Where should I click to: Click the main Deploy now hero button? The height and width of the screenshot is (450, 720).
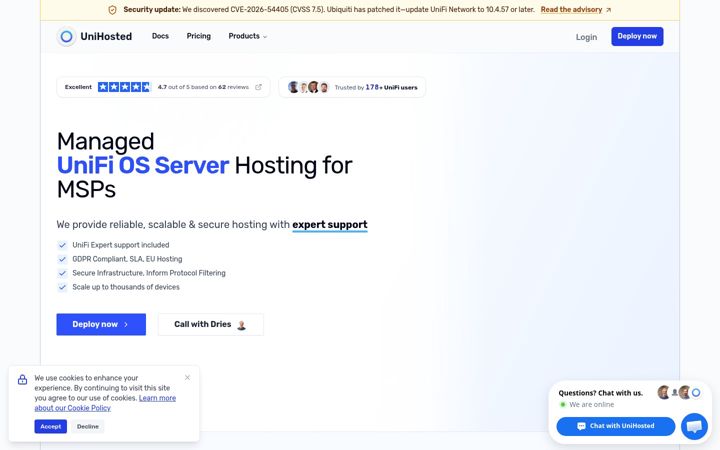[101, 324]
